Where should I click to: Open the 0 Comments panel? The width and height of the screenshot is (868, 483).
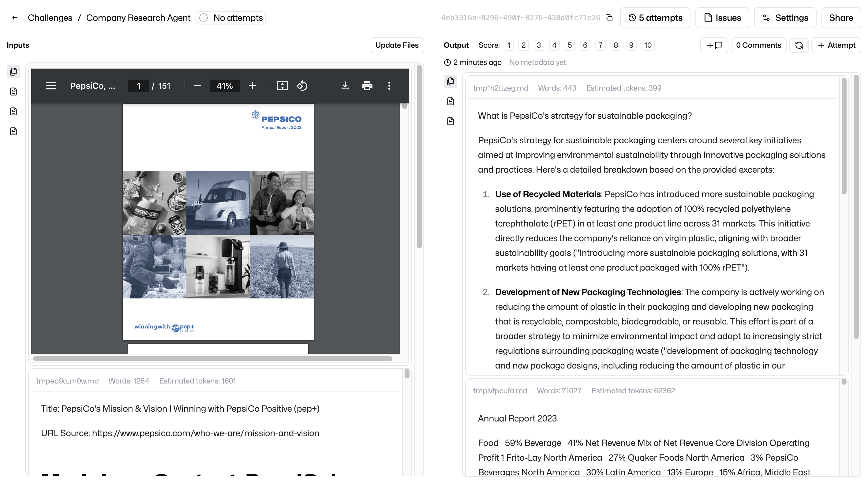click(758, 45)
